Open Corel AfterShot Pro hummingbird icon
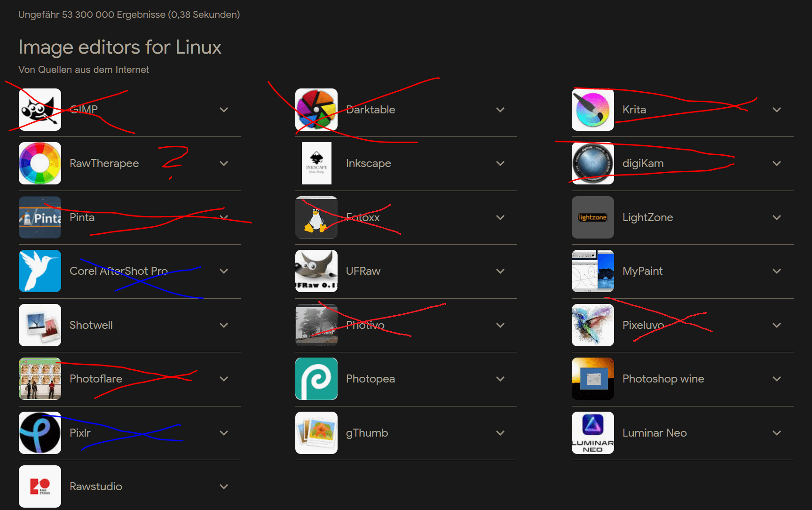This screenshot has height=510, width=812. pos(40,271)
